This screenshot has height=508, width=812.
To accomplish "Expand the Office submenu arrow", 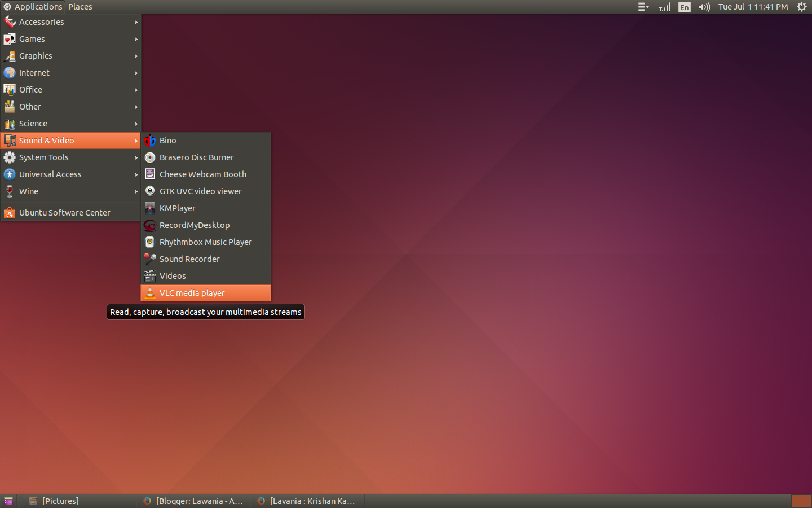I will click(136, 90).
